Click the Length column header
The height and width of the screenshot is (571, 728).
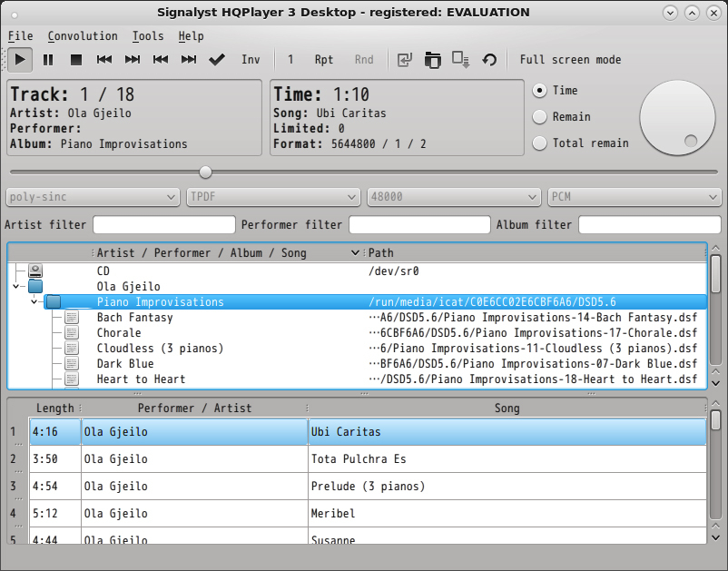(55, 409)
